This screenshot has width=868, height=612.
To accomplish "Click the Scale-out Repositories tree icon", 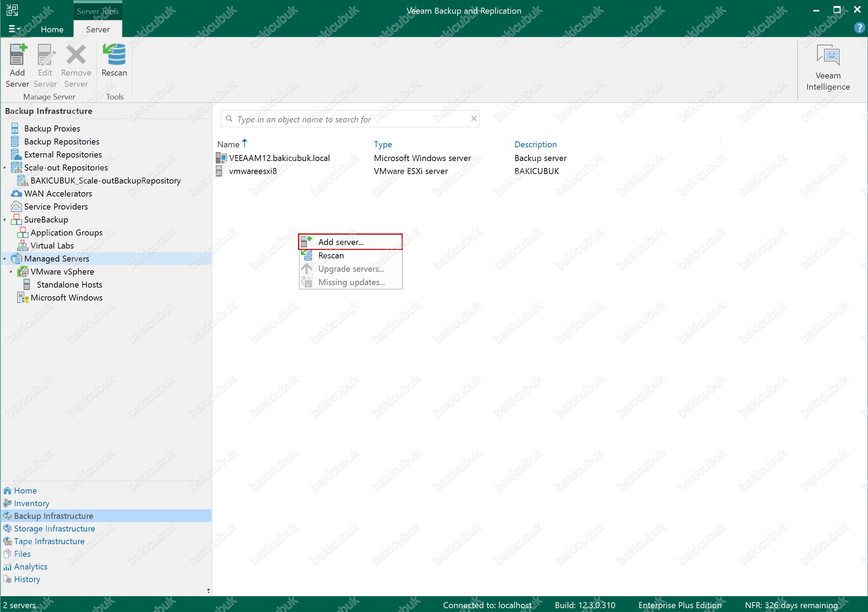I will (x=16, y=167).
